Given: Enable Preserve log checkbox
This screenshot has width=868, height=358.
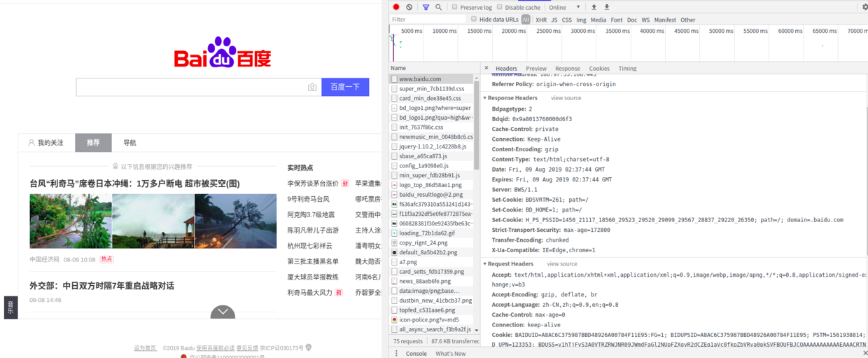Looking at the screenshot, I should [455, 7].
